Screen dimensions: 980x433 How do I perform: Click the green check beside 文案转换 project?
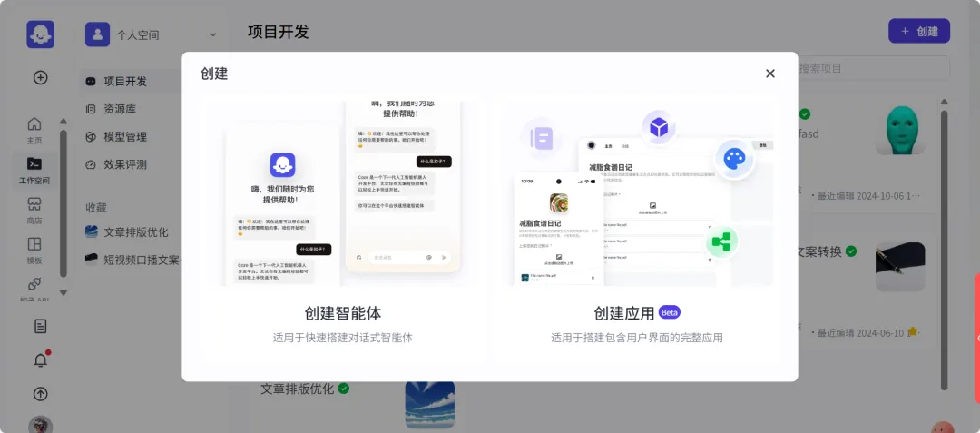tap(851, 251)
